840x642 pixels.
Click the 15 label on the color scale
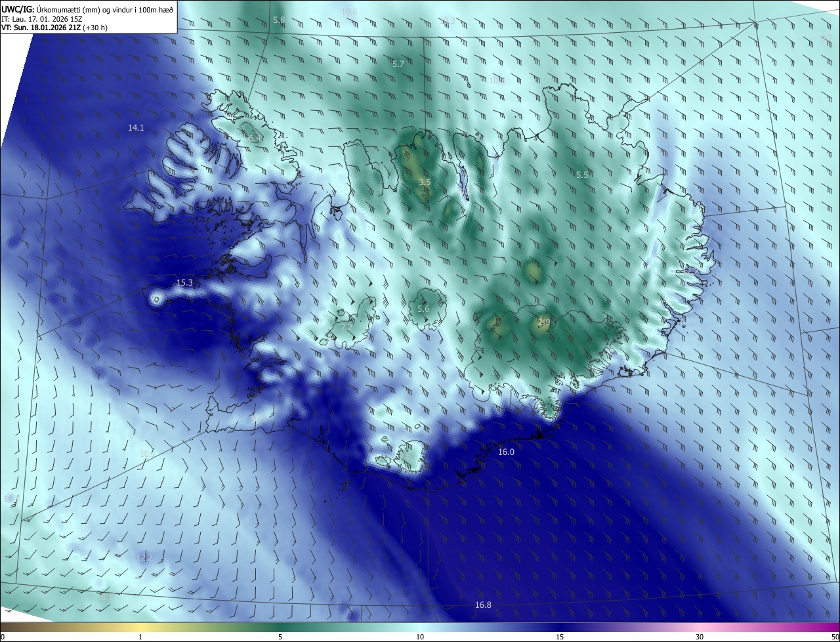coord(560,637)
